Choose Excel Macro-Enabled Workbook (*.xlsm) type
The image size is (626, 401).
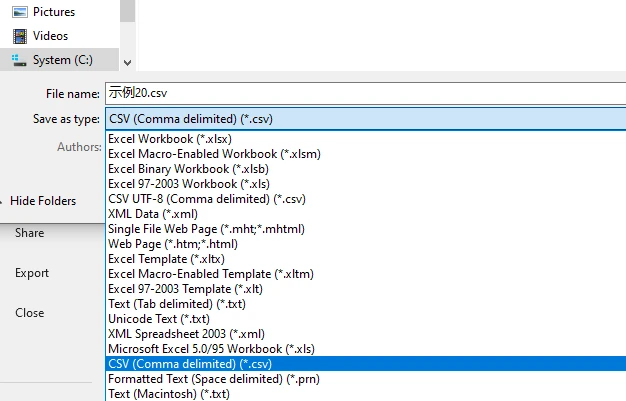[x=366, y=154]
